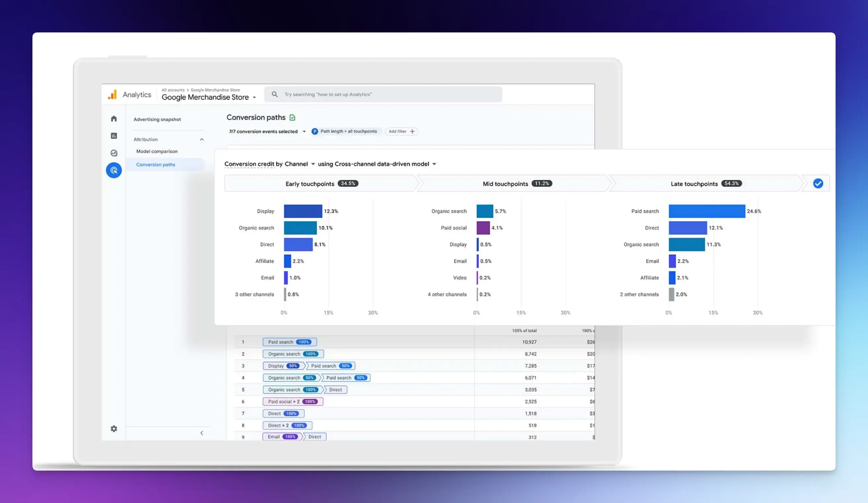Toggle the Path length all touchpoints filter chip

tap(345, 131)
